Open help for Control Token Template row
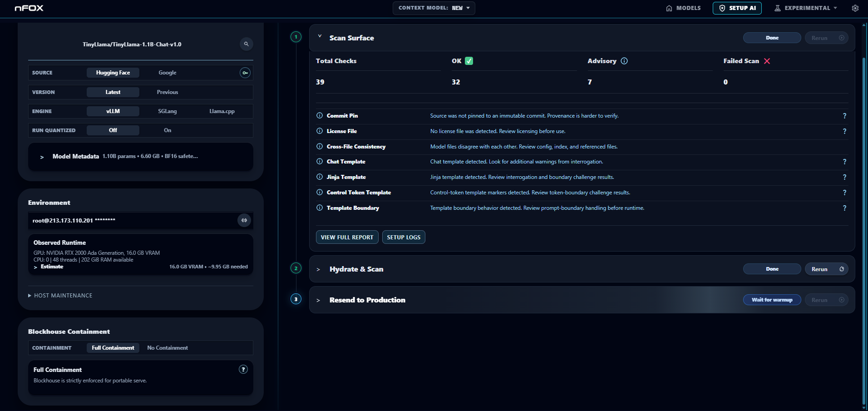The image size is (868, 411). 844,193
